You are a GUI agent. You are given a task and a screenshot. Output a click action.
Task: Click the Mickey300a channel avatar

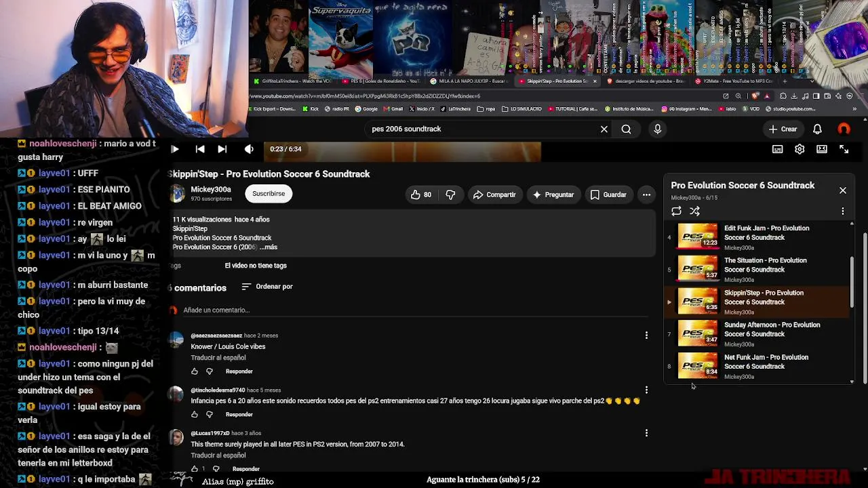click(x=177, y=194)
